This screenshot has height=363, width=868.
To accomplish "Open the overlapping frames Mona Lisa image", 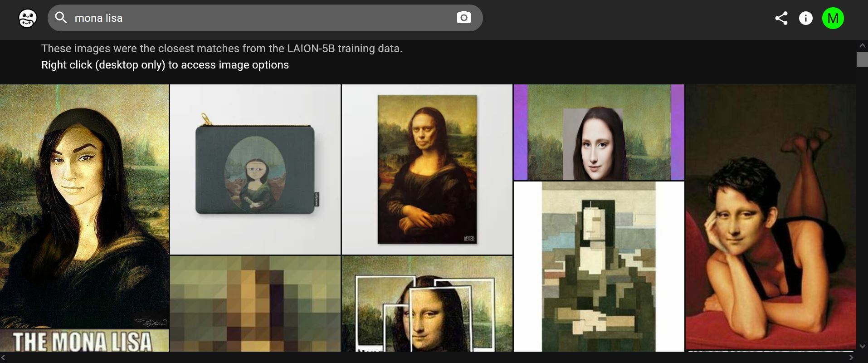I will point(427,304).
